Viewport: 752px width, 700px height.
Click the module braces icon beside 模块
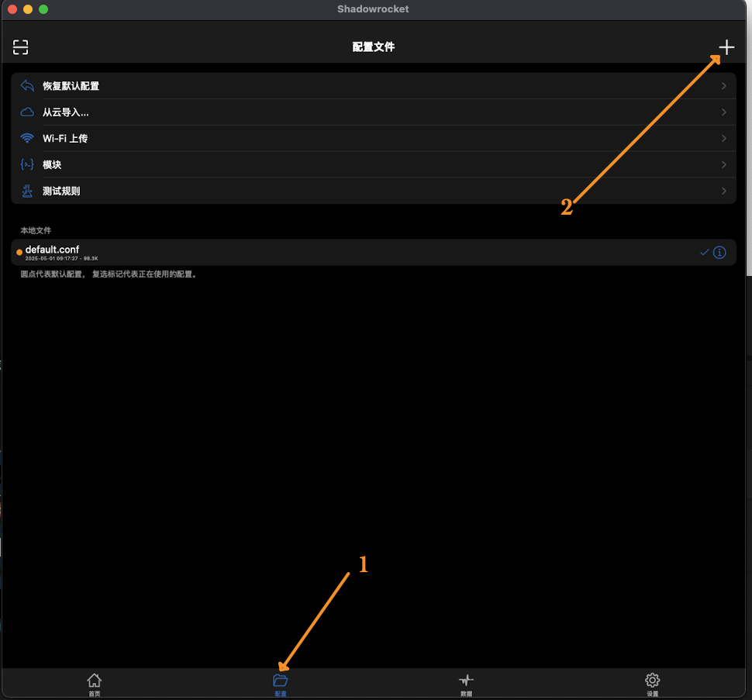(x=27, y=164)
